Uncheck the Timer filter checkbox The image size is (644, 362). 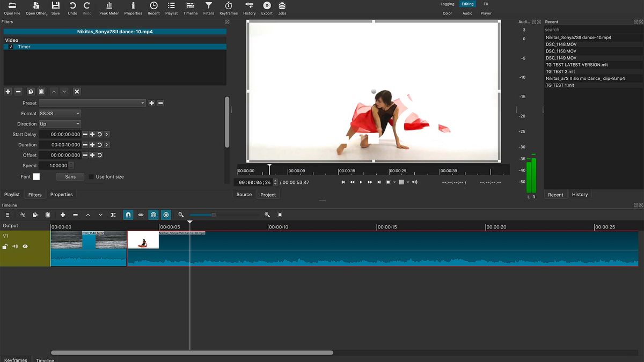pos(11,47)
